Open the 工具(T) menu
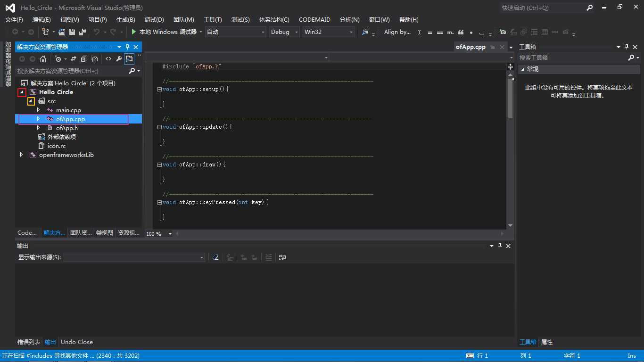 [213, 19]
